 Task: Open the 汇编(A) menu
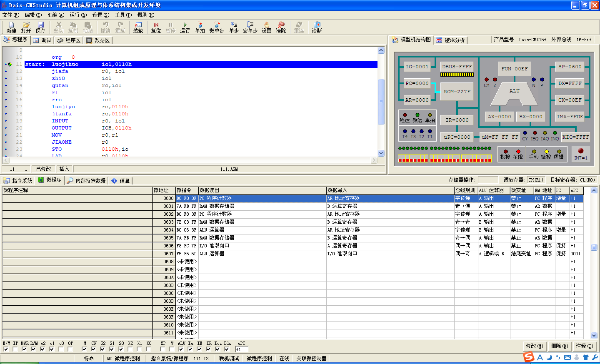55,15
